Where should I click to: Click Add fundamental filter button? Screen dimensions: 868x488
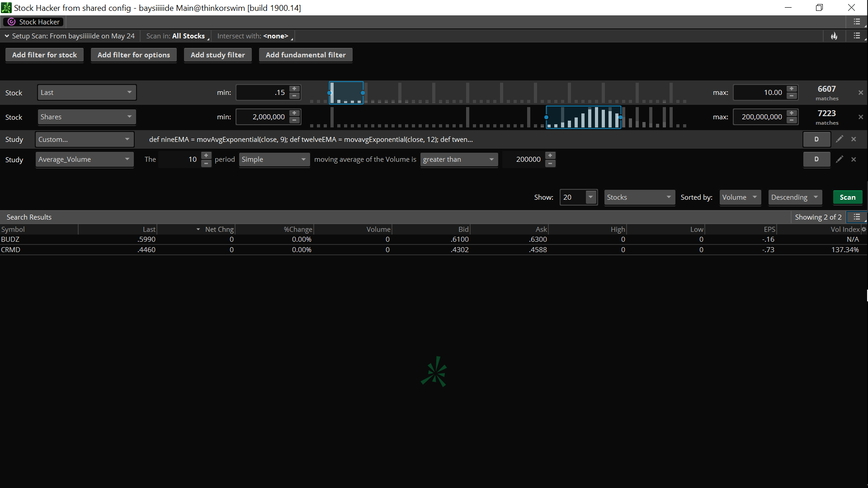pyautogui.click(x=306, y=55)
